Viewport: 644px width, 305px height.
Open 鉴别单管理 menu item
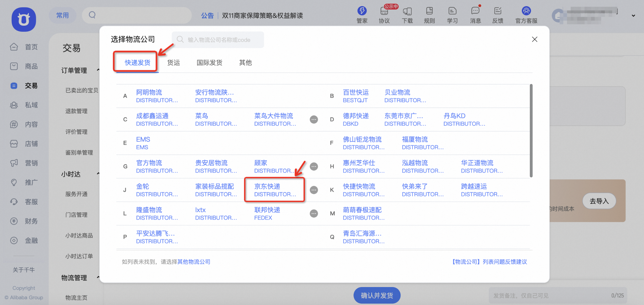[79, 152]
